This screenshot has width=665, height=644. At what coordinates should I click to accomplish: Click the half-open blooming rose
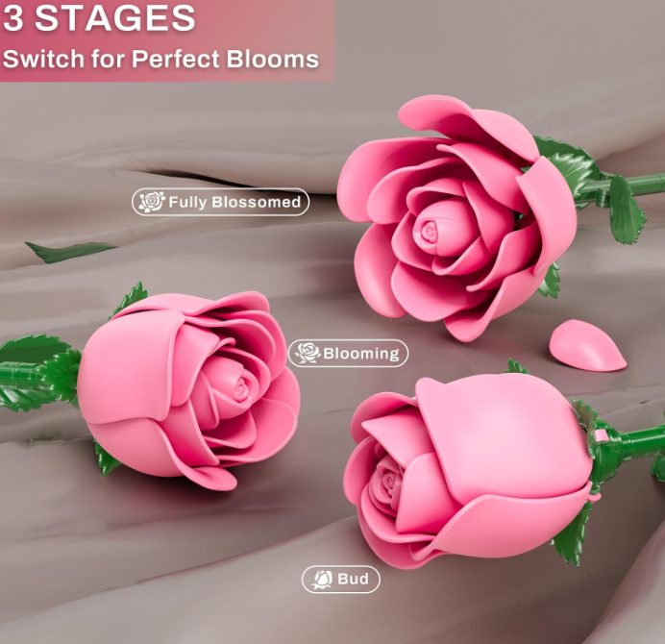(x=188, y=388)
